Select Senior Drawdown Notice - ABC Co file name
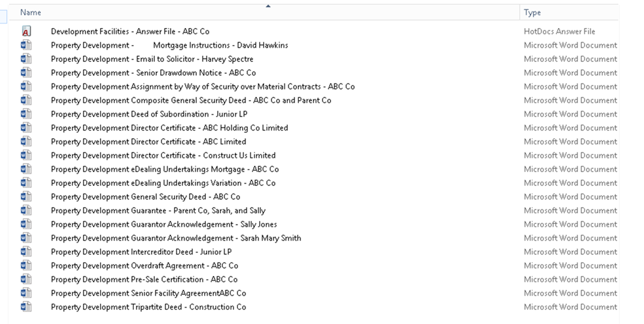This screenshot has width=644, height=324. 153,73
